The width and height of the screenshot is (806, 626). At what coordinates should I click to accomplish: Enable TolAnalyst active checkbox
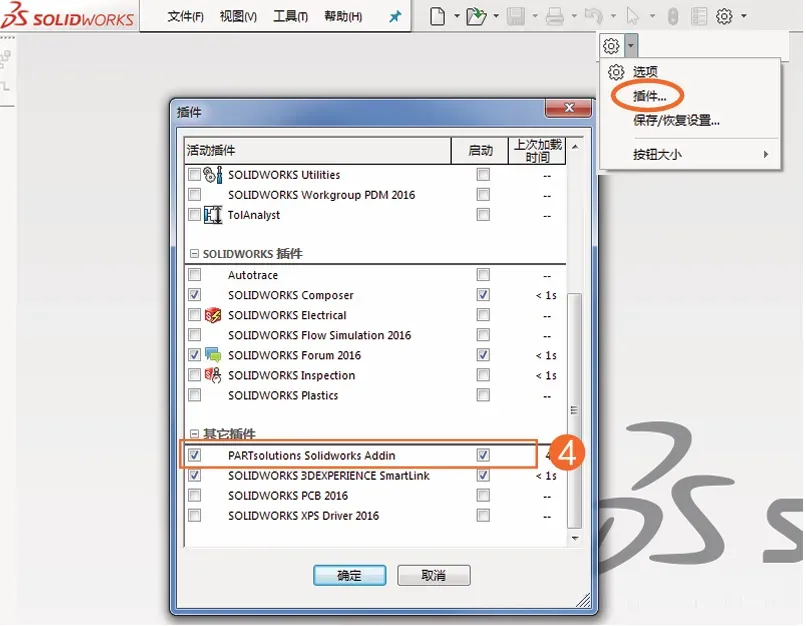click(x=194, y=215)
